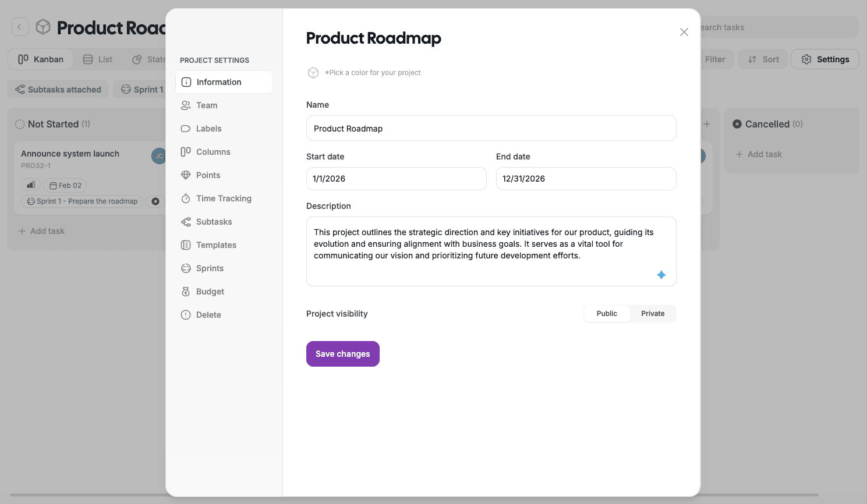867x504 pixels.
Task: Click the project color picker cube icon
Action: click(x=313, y=73)
